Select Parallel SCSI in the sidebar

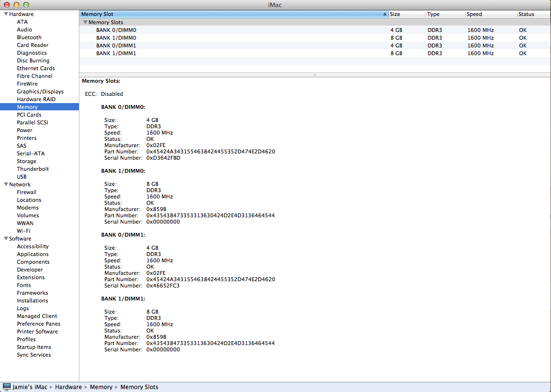(x=32, y=122)
